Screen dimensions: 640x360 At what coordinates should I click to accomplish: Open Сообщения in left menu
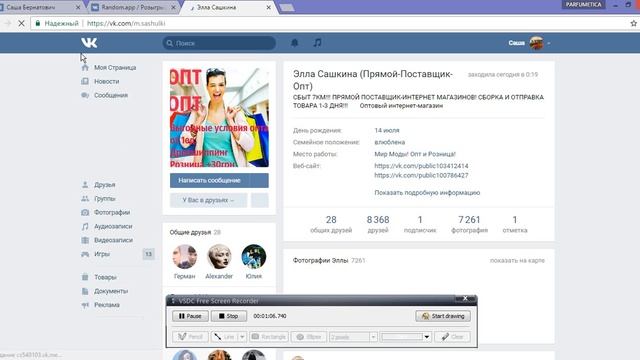tap(111, 96)
